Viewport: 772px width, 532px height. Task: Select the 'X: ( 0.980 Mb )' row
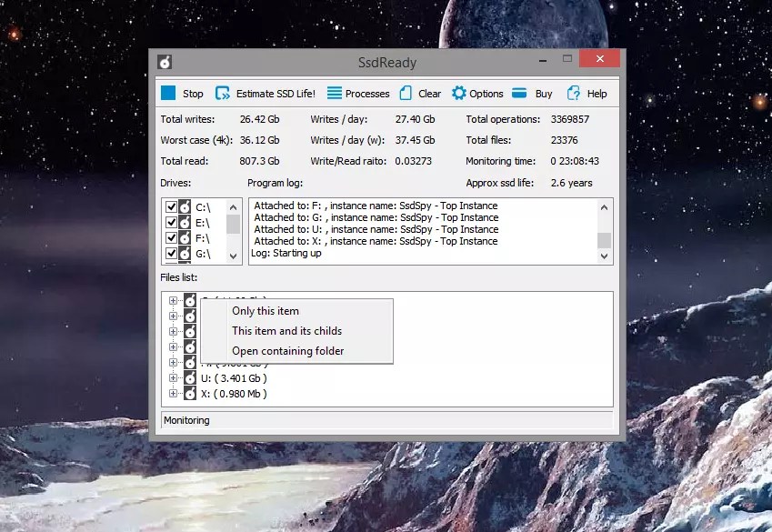(x=234, y=394)
